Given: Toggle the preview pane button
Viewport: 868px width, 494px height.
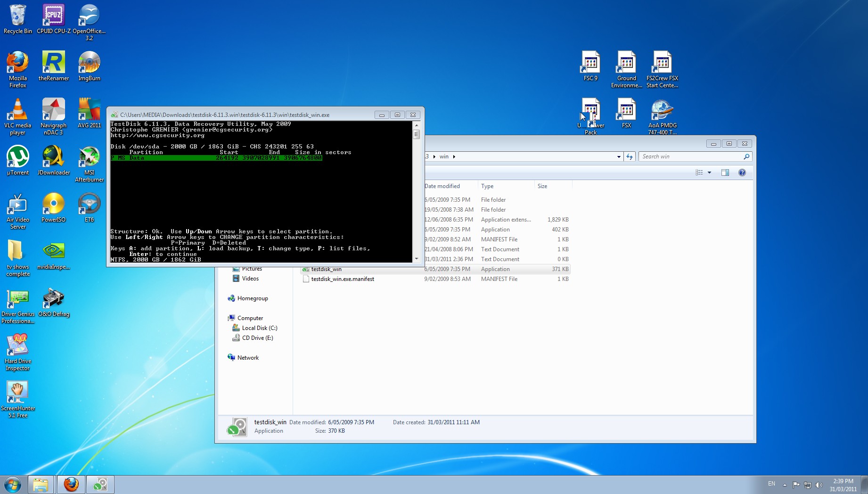Looking at the screenshot, I should pos(725,173).
